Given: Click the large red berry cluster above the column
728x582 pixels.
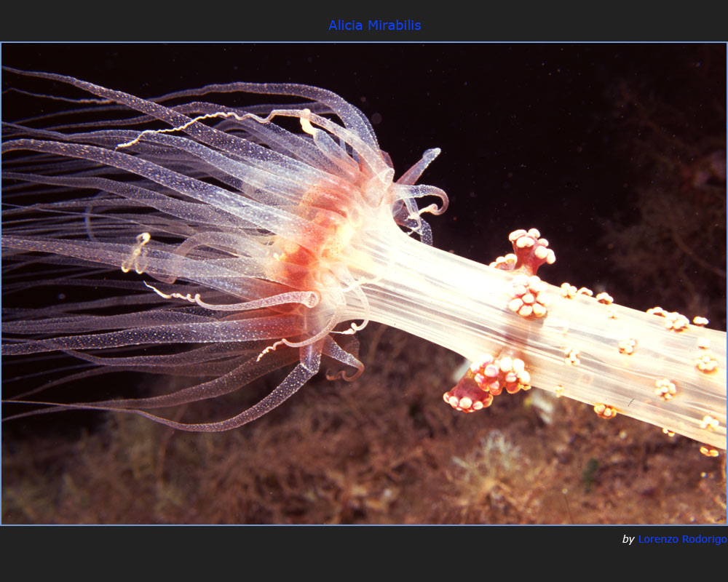Looking at the screenshot, I should coord(530,250).
